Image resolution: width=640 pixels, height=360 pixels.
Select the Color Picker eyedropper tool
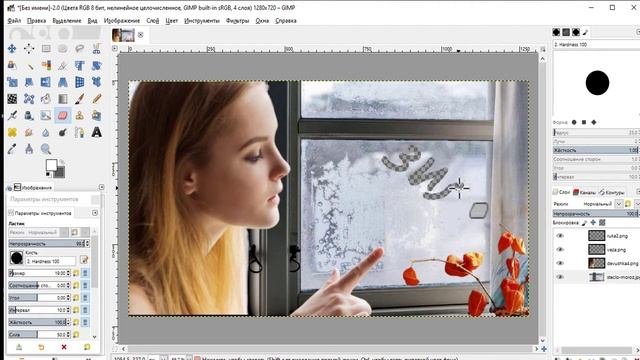click(x=12, y=149)
